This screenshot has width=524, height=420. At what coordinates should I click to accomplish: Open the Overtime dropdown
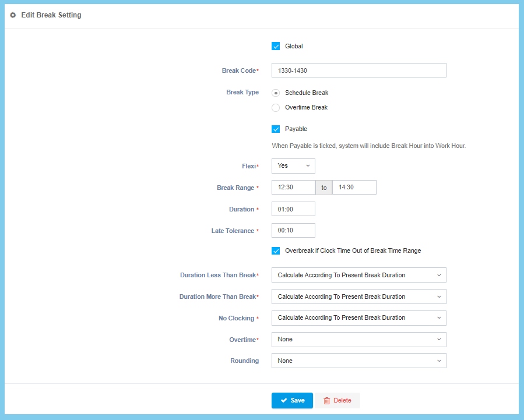358,340
